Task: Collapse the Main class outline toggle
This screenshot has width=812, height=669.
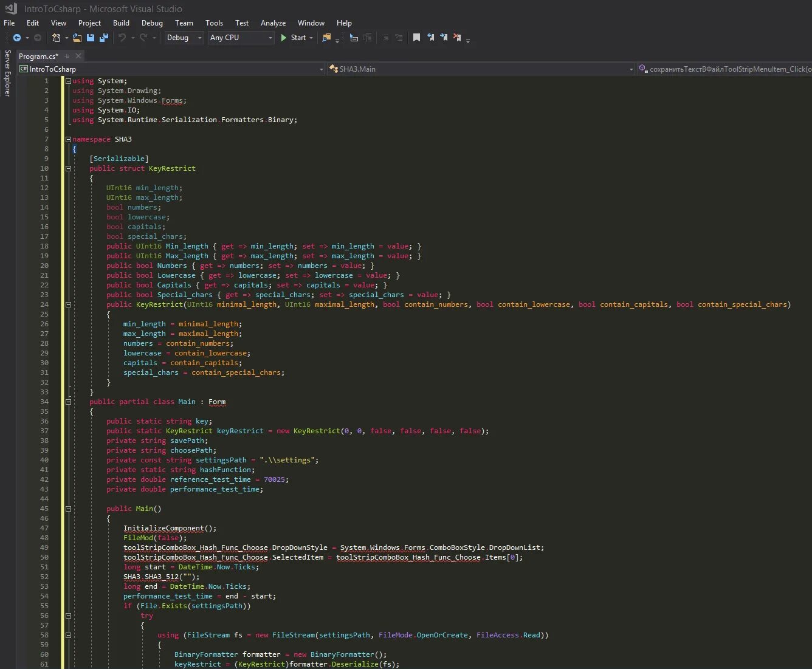Action: click(x=68, y=402)
